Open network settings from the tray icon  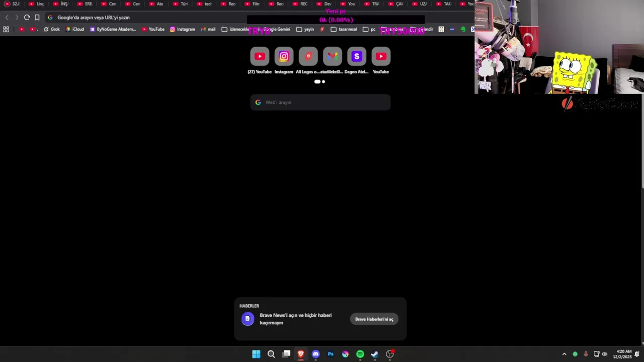(596, 354)
